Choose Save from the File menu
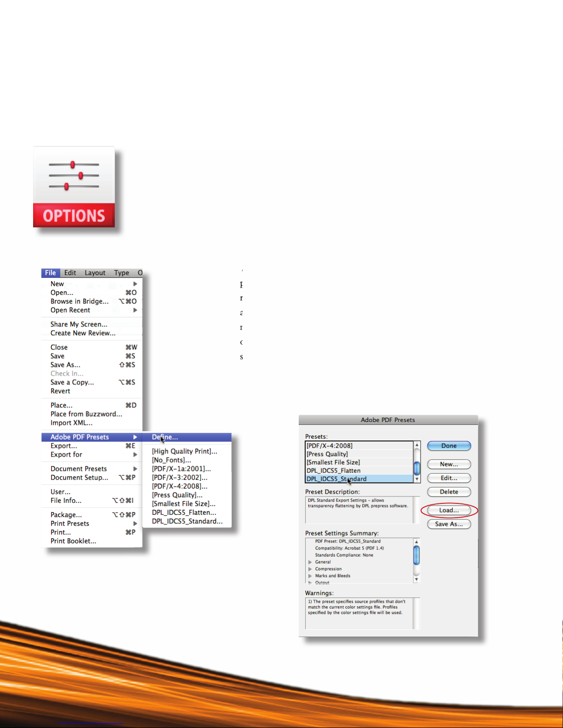The width and height of the screenshot is (563, 728). (x=92, y=356)
